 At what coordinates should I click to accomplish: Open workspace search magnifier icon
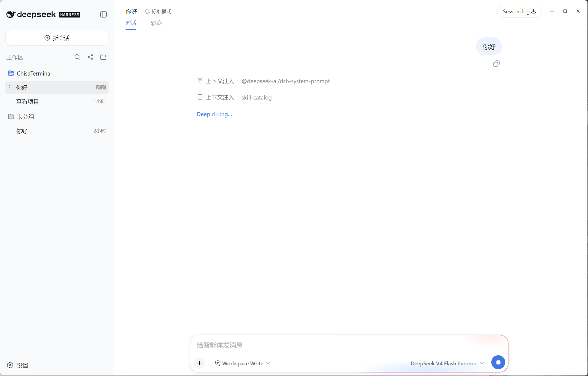(77, 57)
